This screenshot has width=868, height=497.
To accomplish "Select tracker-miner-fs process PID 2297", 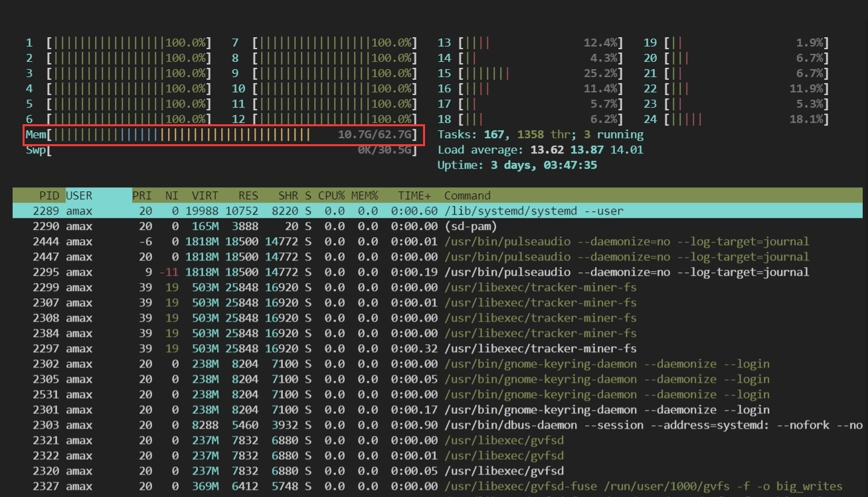I will (438, 348).
